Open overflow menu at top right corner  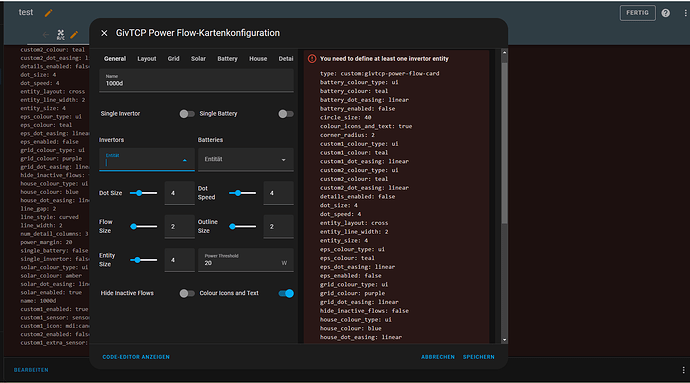[x=685, y=13]
